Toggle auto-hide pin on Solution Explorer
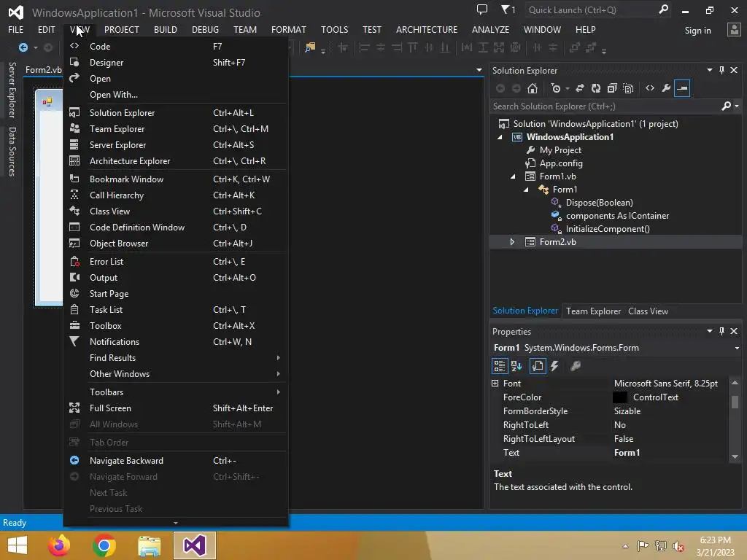 pos(721,70)
